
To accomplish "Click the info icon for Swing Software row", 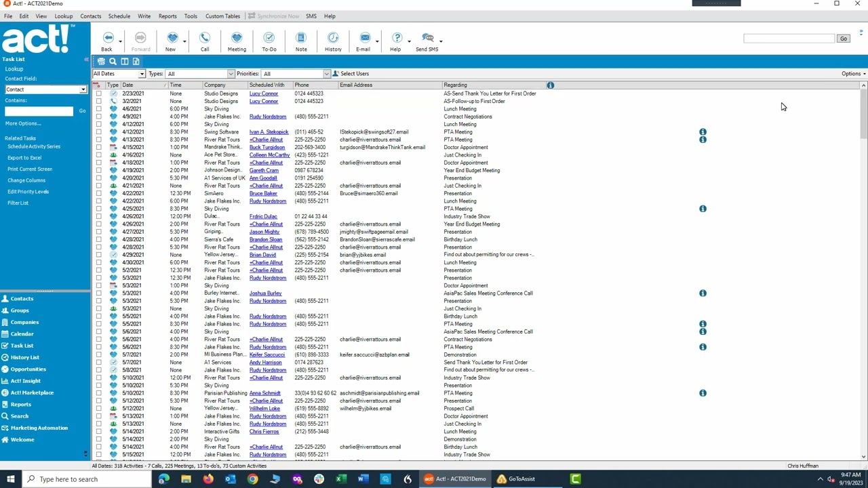I will (x=703, y=132).
